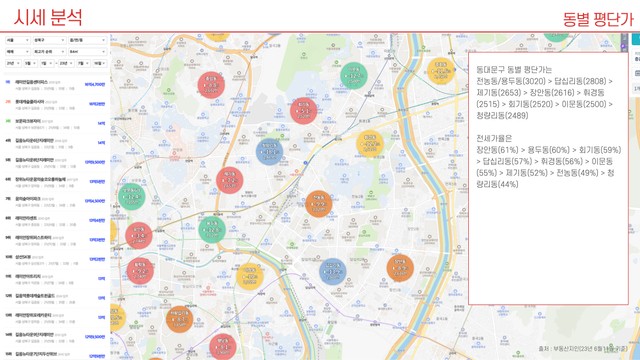Screen dimensions: 640x360
Task: Open the 매매 transaction type dropdown
Action: (18, 52)
